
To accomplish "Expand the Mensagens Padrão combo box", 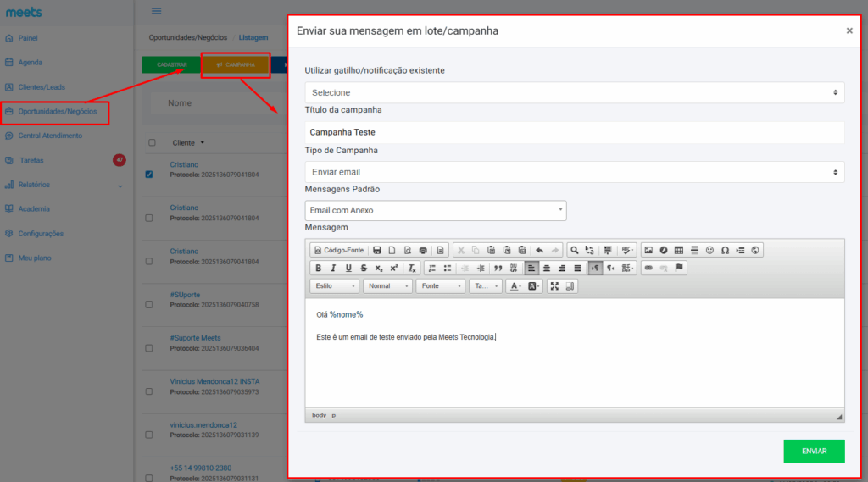I will (435, 210).
